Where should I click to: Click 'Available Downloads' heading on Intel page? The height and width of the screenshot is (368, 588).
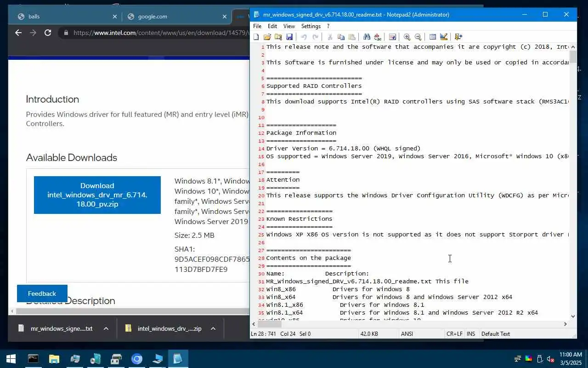(72, 157)
